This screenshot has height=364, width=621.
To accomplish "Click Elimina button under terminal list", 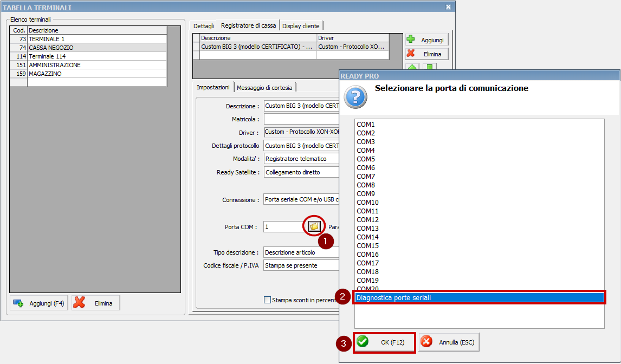I will pyautogui.click(x=96, y=303).
